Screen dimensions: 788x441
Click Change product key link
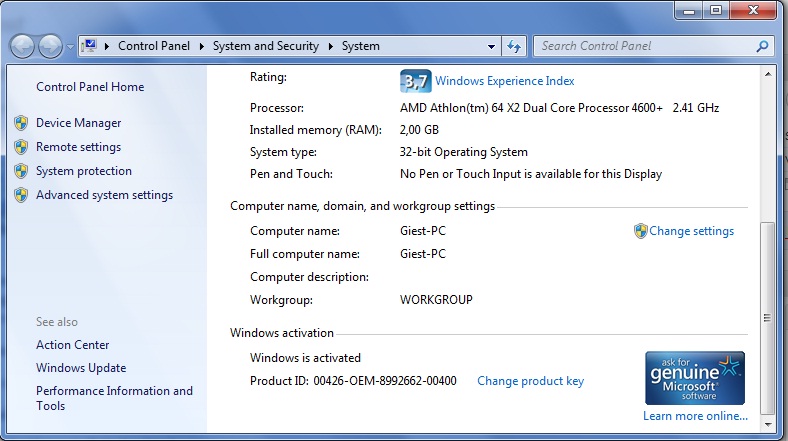tap(531, 381)
